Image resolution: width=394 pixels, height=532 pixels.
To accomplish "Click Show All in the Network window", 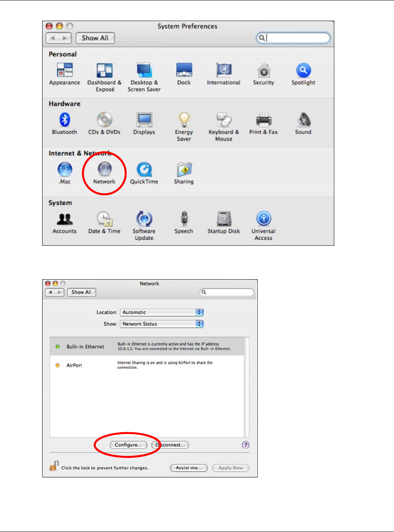I will tap(81, 292).
